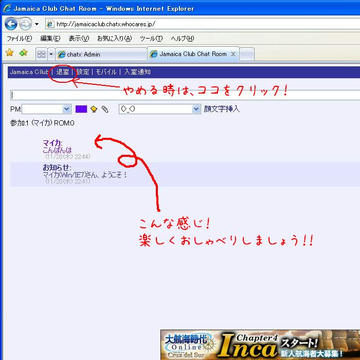360x360 pixels.
Task: Click the lightbulb icon beside color swatch
Action: [x=94, y=109]
